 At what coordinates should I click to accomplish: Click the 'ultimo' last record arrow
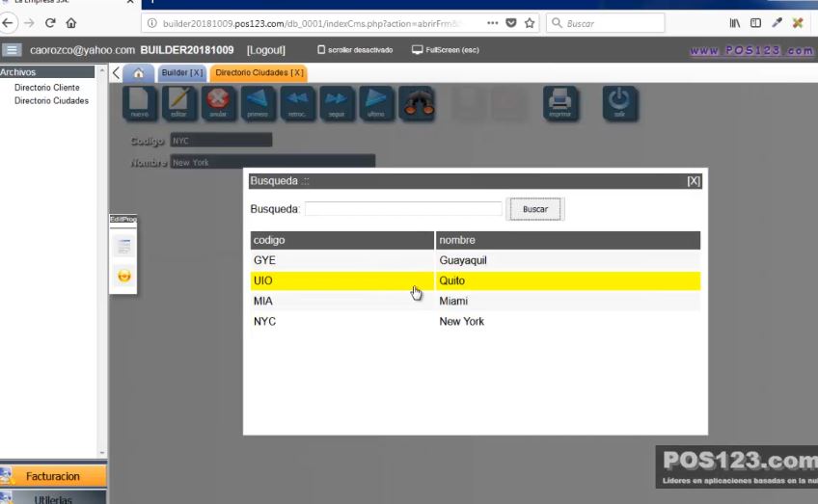point(376,102)
